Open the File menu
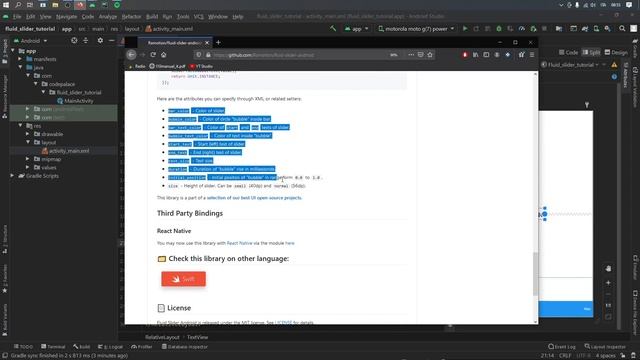The height and width of the screenshot is (360, 640). point(17,17)
